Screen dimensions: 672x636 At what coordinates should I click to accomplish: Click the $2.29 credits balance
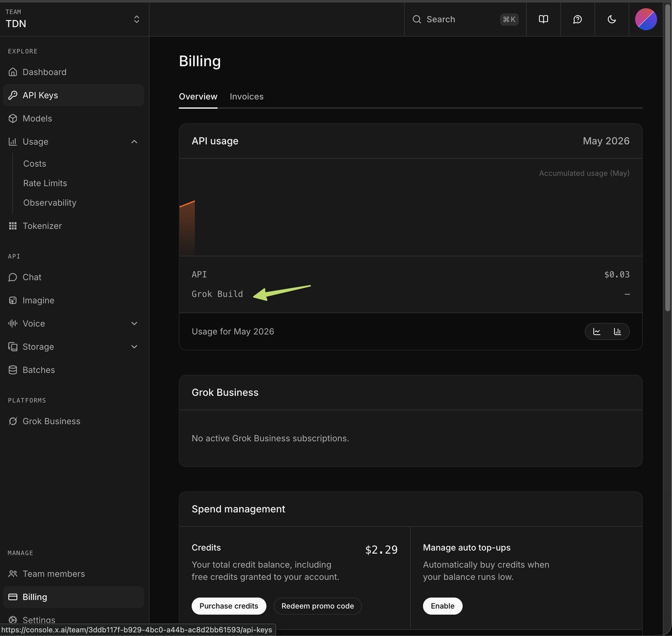pos(381,550)
